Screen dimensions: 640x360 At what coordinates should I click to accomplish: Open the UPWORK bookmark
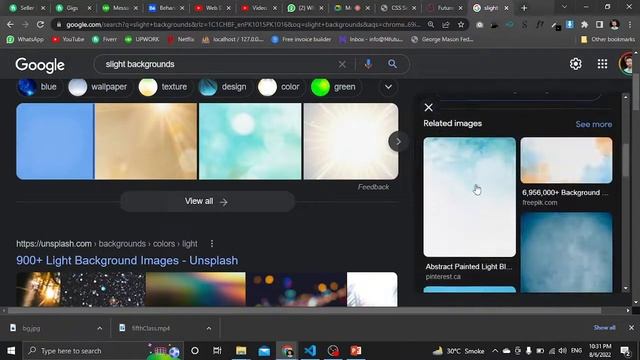tap(142, 39)
